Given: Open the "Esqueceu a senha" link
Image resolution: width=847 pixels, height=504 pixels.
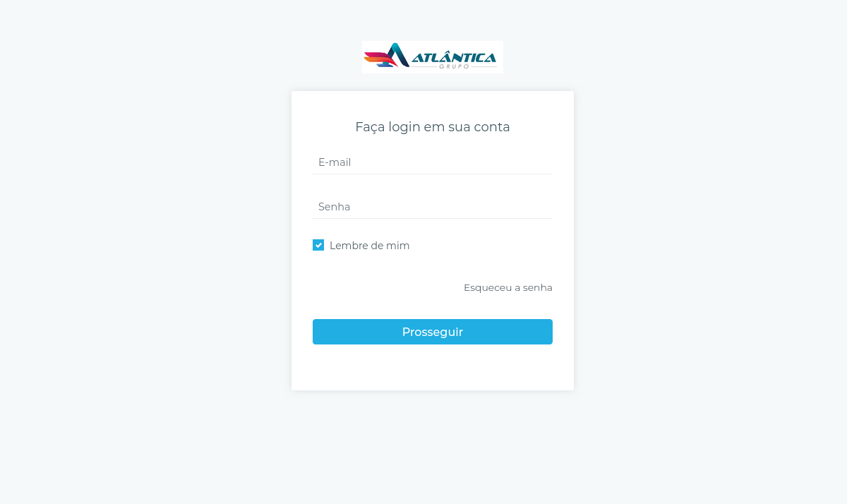Looking at the screenshot, I should click(x=508, y=287).
